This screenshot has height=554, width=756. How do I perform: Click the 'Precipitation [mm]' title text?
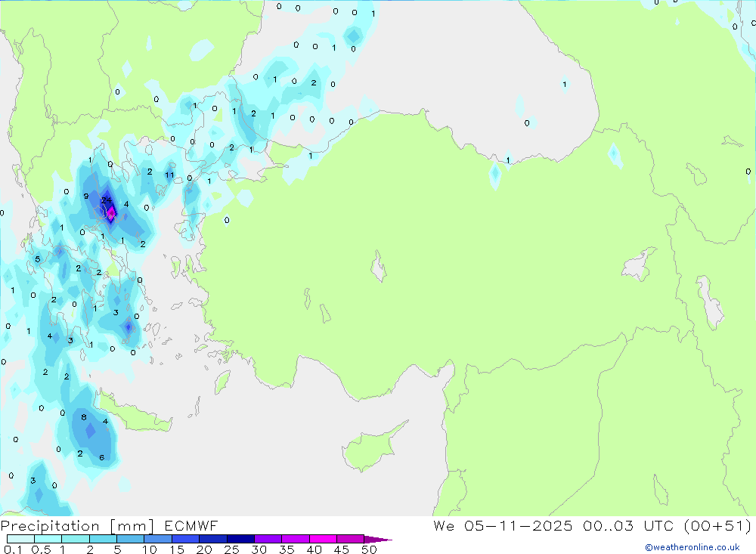pyautogui.click(x=77, y=526)
